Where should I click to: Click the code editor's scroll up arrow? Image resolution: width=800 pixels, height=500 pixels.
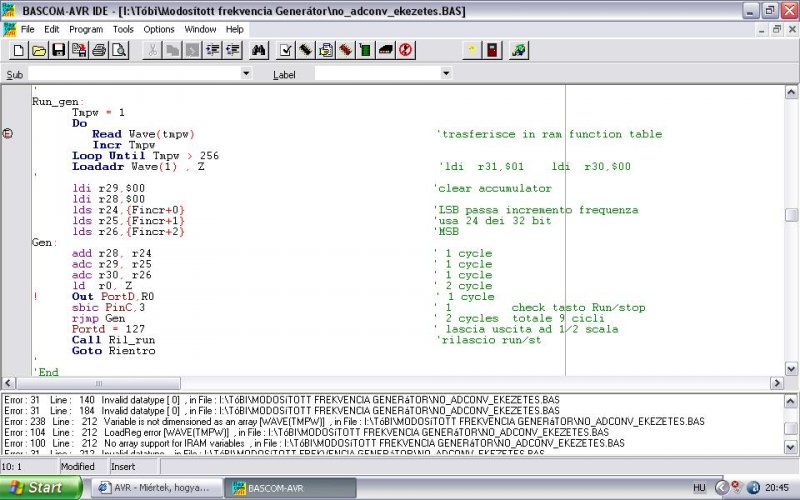point(791,92)
